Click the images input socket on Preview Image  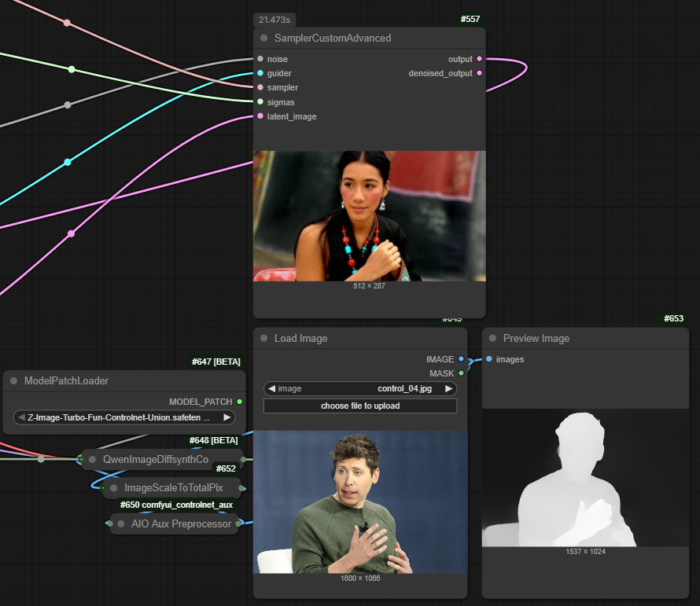(489, 358)
